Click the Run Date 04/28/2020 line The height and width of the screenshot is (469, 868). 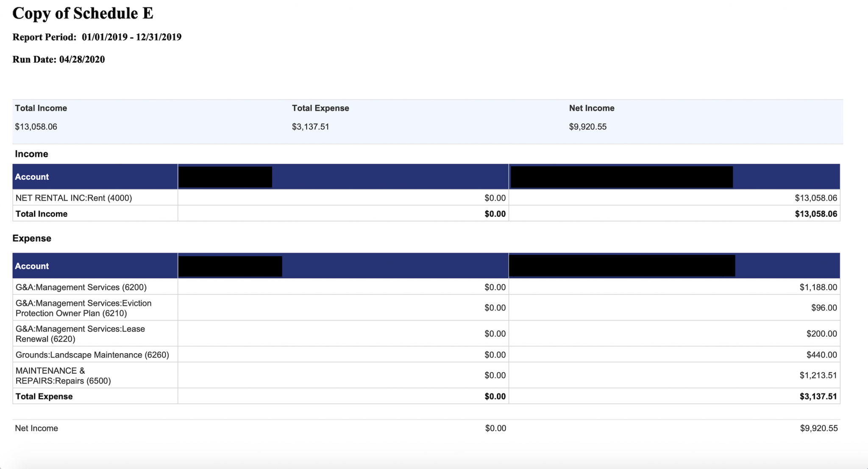point(58,60)
